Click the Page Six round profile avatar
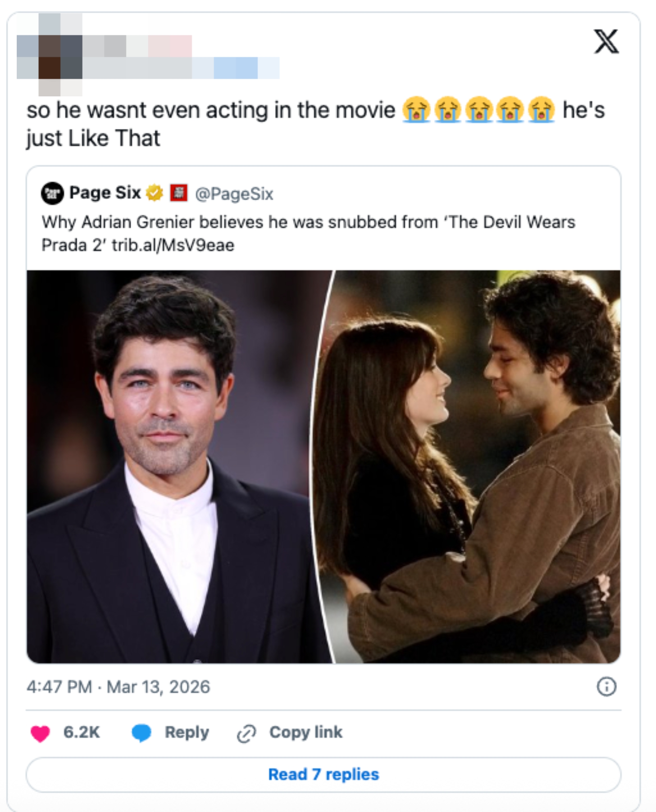Viewport: 656px width, 812px height. (x=52, y=193)
